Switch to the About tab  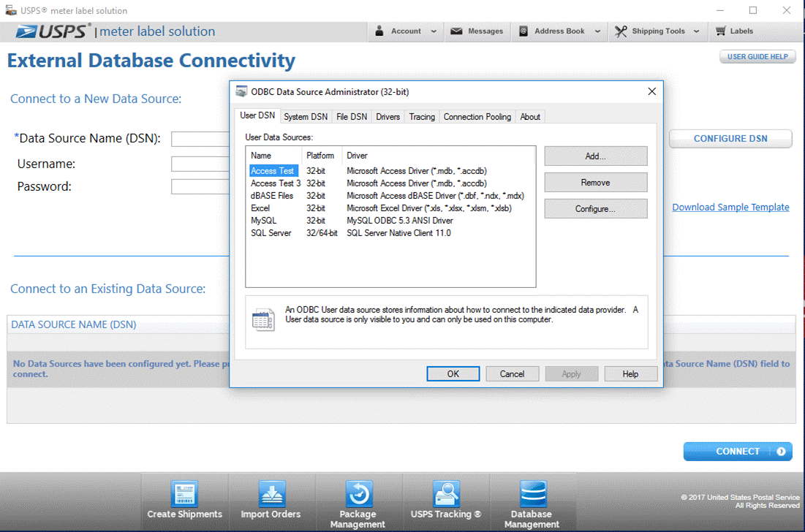[x=530, y=117]
